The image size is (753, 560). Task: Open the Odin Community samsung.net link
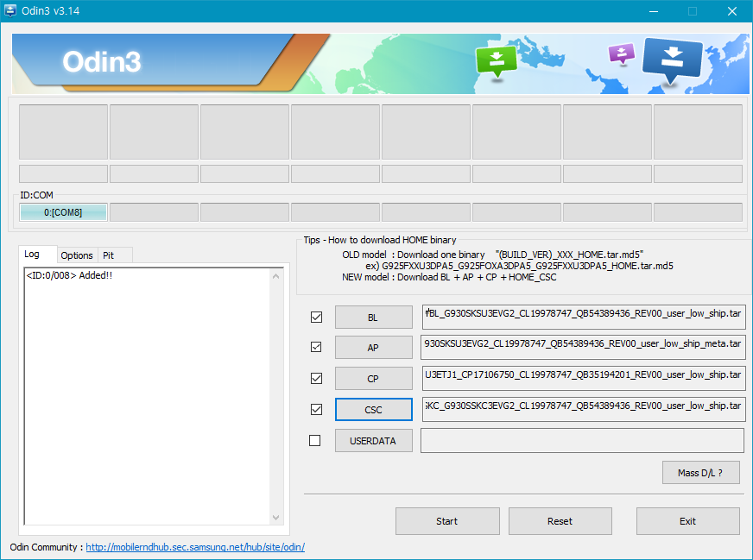[x=195, y=547]
